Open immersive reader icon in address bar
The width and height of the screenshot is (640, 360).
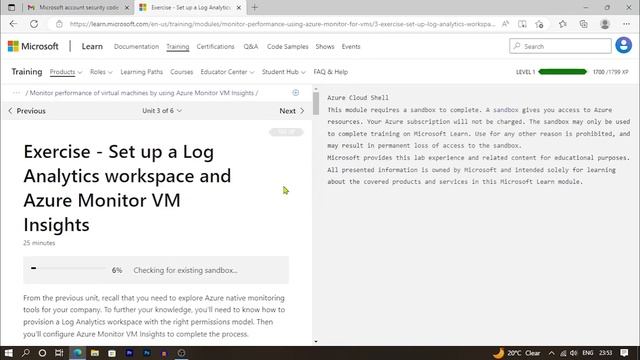point(522,24)
